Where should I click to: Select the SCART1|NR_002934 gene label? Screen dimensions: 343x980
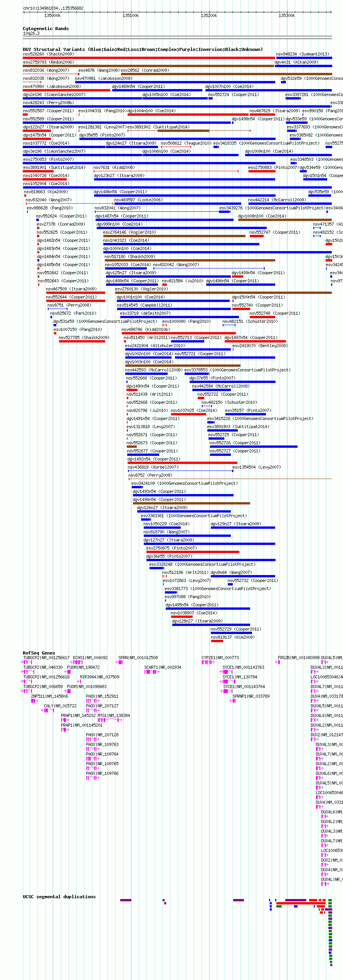pyautogui.click(x=163, y=667)
